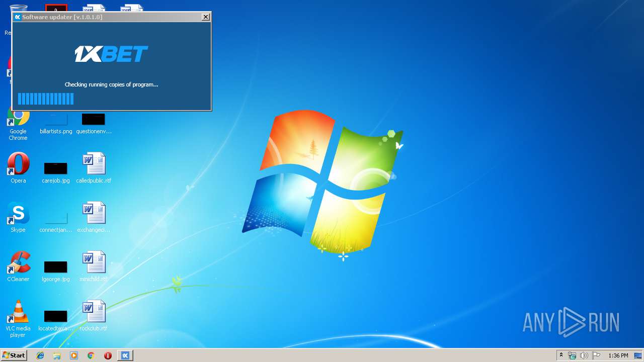Select the CCleaner desktop shortcut
Image resolution: width=644 pixels, height=362 pixels.
coord(18,266)
